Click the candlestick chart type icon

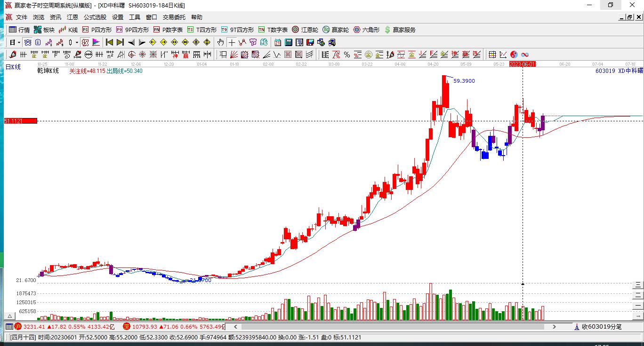[71, 42]
